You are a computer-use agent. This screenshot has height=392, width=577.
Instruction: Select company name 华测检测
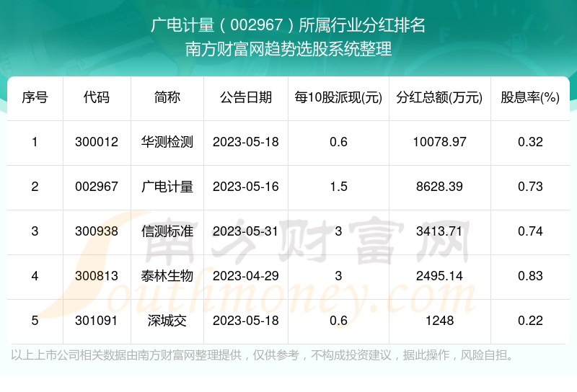[167, 142]
